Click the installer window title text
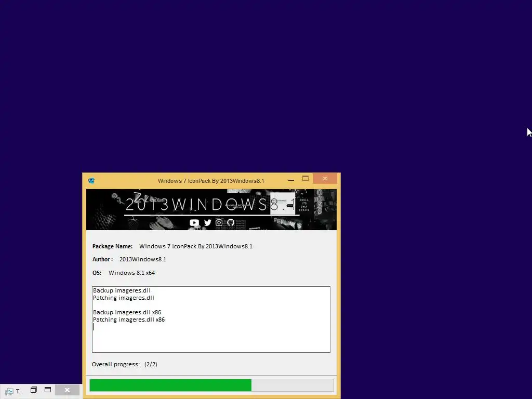 pyautogui.click(x=211, y=181)
